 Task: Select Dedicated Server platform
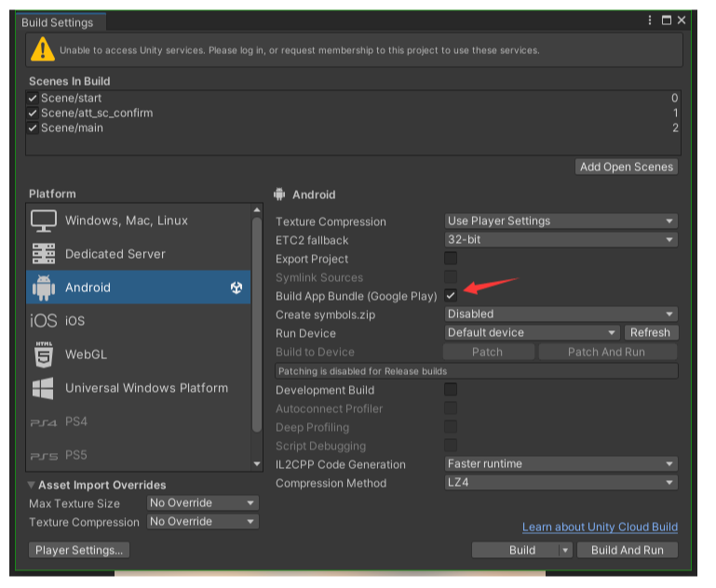click(139, 254)
